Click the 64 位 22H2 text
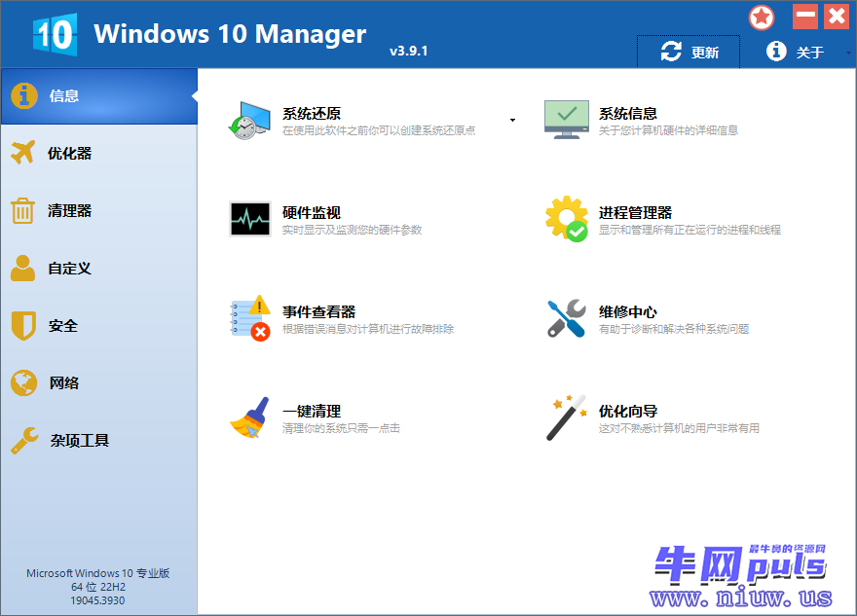The height and width of the screenshot is (616, 857). point(97,587)
